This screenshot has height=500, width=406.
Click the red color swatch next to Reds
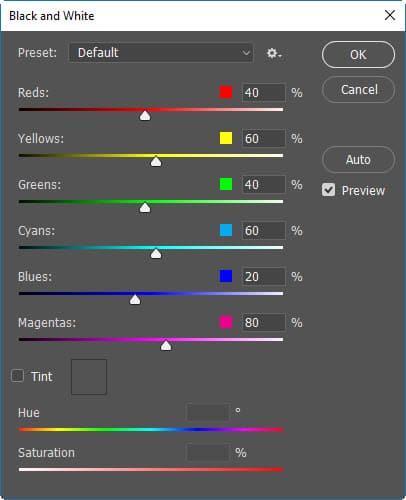[x=226, y=92]
